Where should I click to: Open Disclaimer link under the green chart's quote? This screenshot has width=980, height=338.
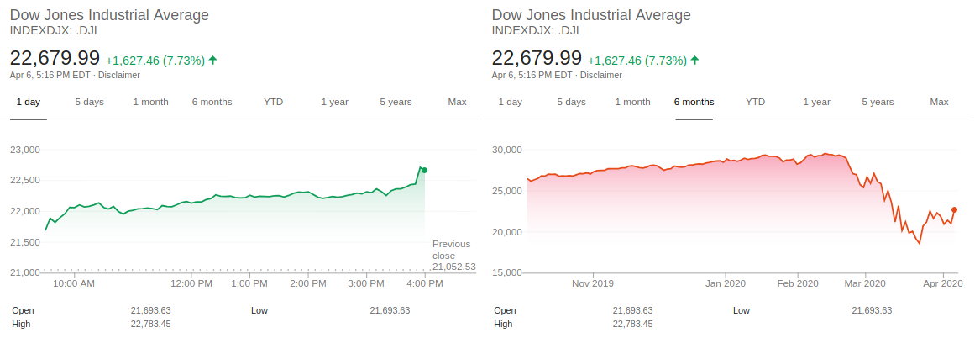tap(119, 75)
